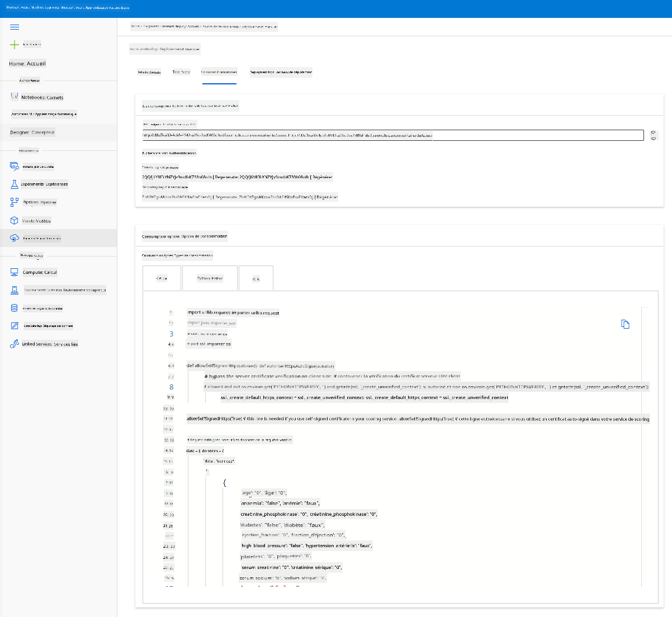Open Automated ML in sidebar
The height and width of the screenshot is (617, 672).
pyautogui.click(x=44, y=114)
